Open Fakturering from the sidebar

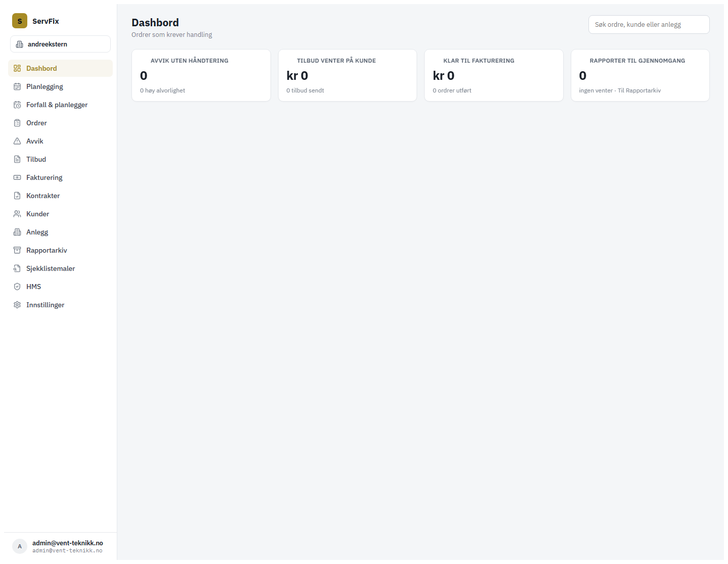[60, 177]
